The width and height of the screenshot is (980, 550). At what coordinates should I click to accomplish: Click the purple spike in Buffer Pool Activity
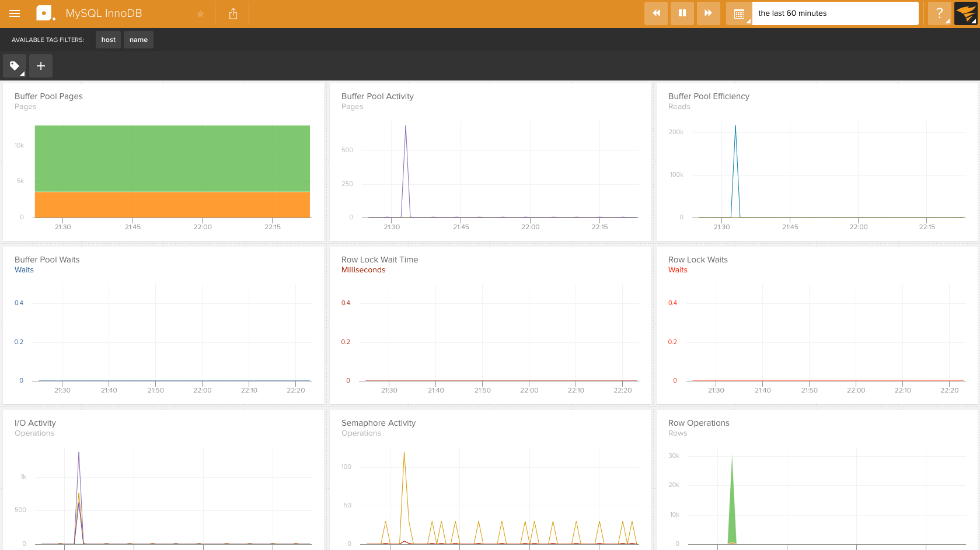point(406,171)
